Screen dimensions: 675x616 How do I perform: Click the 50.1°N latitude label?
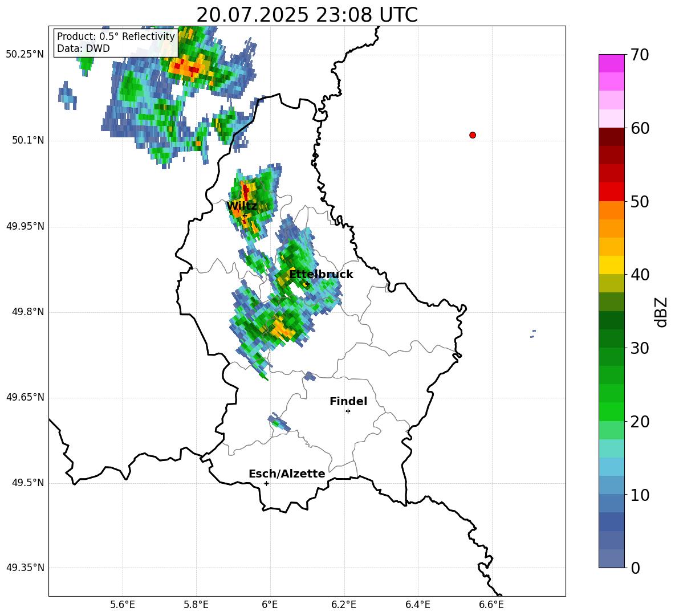27,141
